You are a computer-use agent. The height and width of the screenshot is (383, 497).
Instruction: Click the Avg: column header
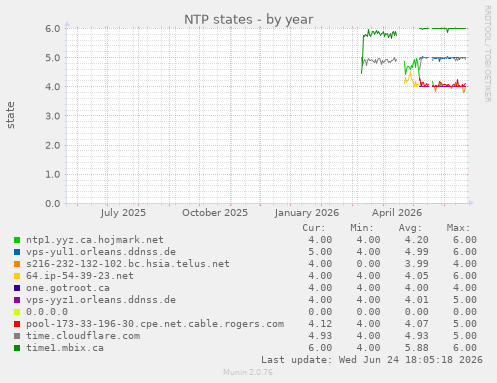410,228
